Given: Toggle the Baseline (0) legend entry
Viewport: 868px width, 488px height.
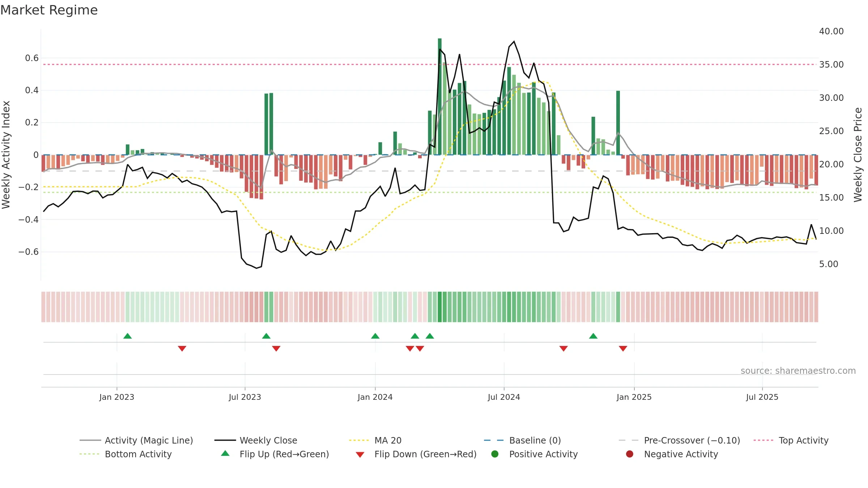Looking at the screenshot, I should point(522,440).
